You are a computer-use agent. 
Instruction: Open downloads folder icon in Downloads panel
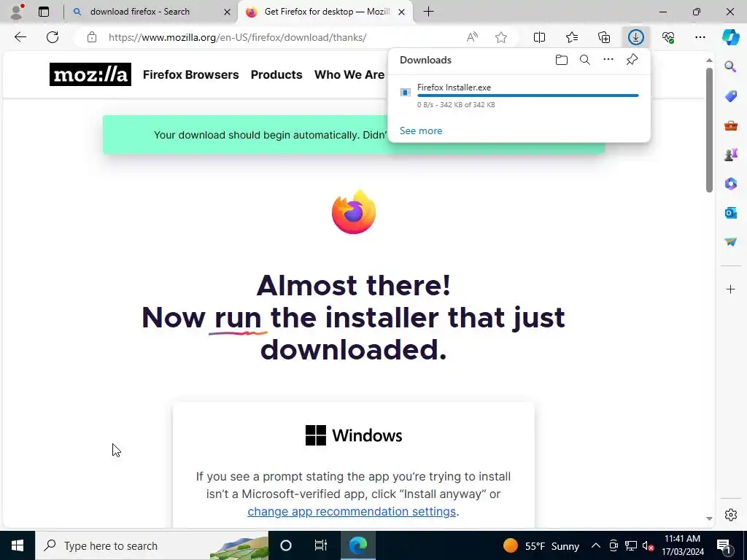pyautogui.click(x=562, y=60)
